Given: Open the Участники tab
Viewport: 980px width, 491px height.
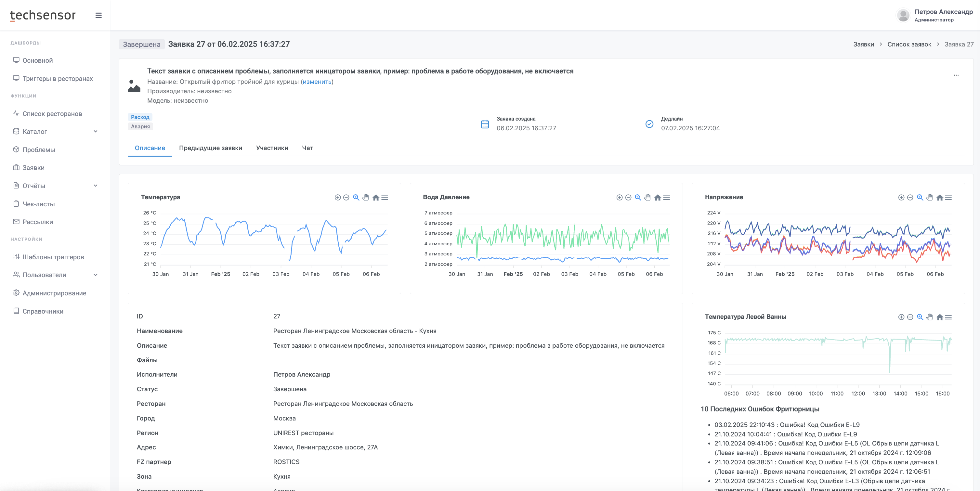Looking at the screenshot, I should (272, 148).
